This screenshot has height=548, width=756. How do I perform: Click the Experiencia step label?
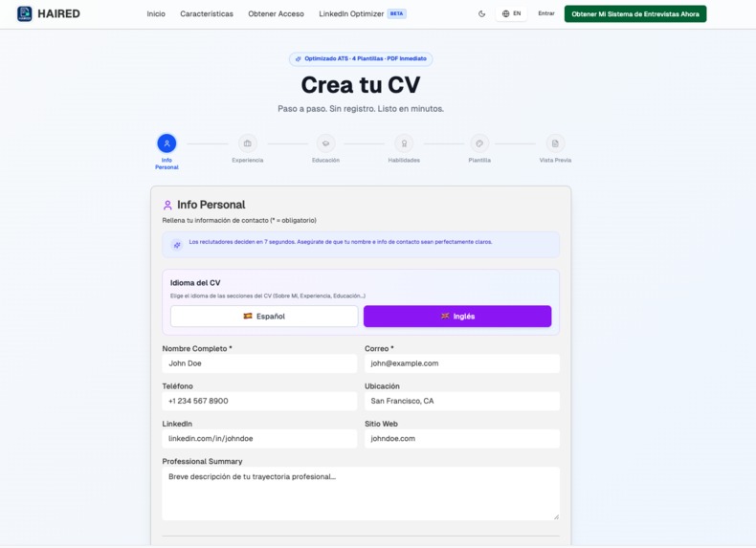pos(247,160)
